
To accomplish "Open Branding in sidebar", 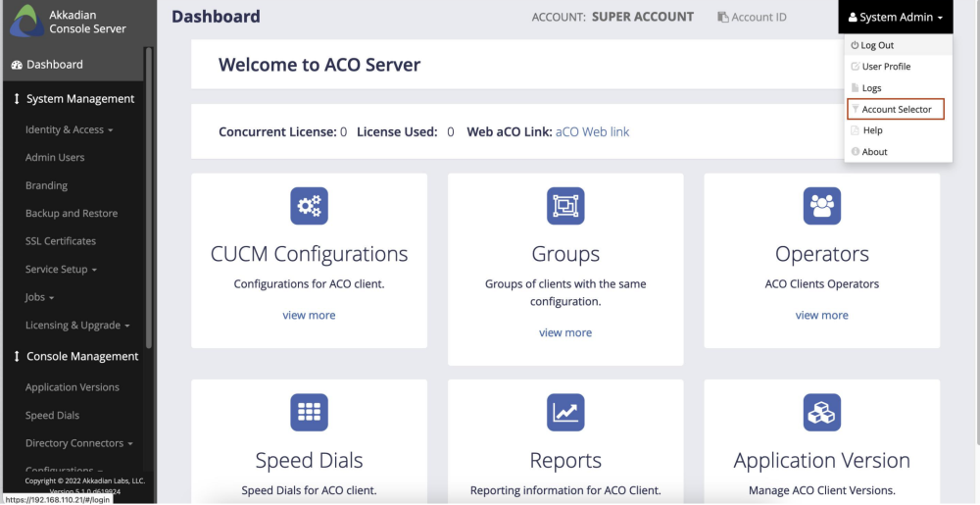I will 46,185.
